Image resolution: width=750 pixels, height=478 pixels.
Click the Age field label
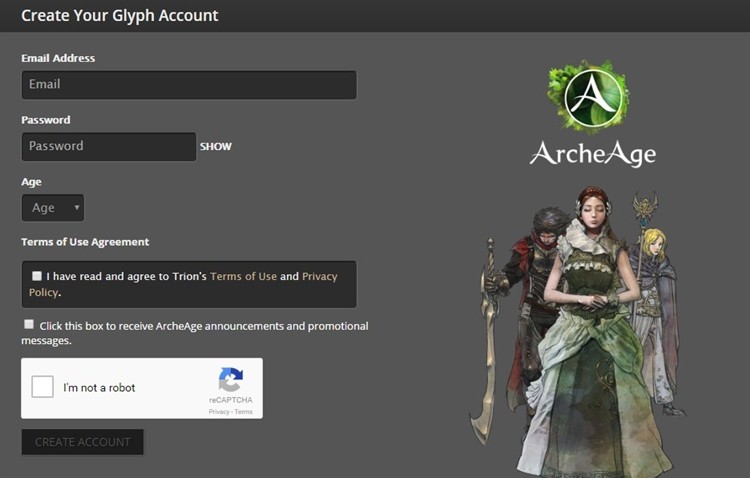point(31,182)
